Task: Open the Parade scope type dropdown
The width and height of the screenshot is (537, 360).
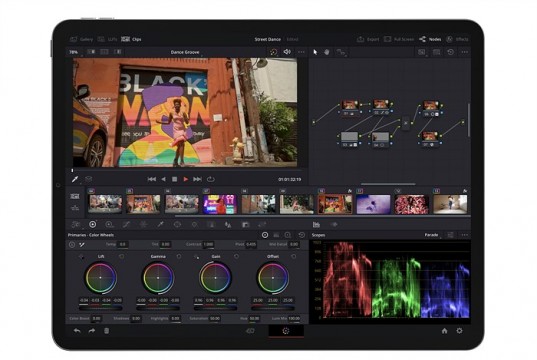Action: [x=433, y=235]
